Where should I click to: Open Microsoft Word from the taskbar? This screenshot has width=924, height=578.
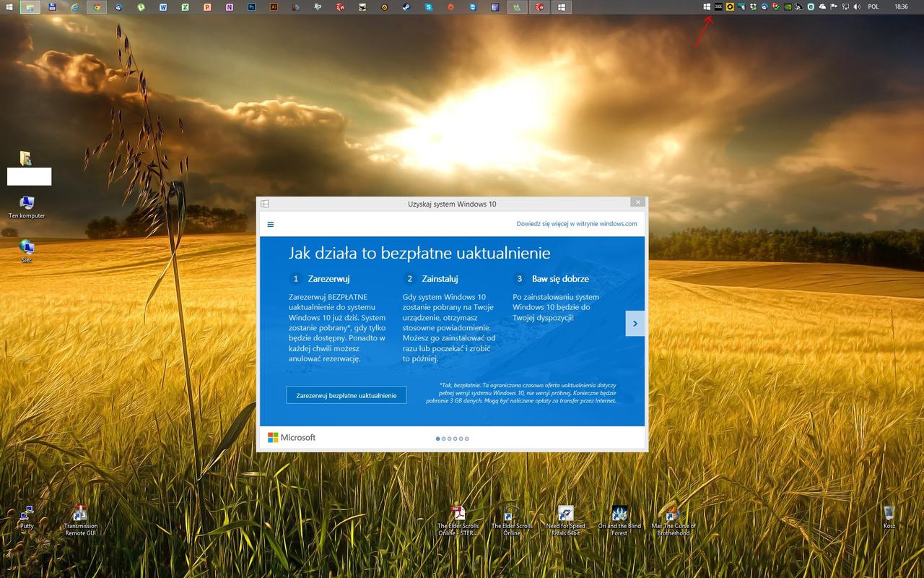pos(163,7)
